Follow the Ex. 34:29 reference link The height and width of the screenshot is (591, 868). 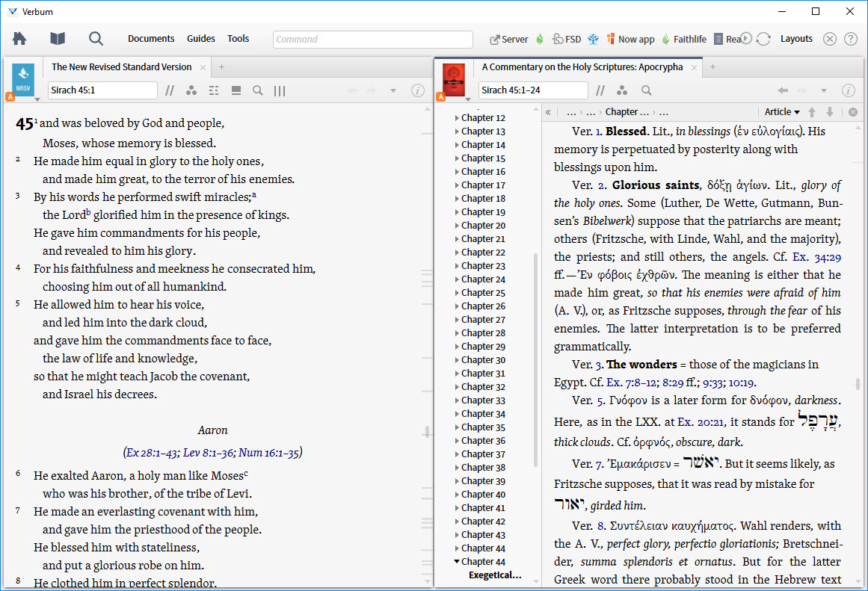pos(816,257)
